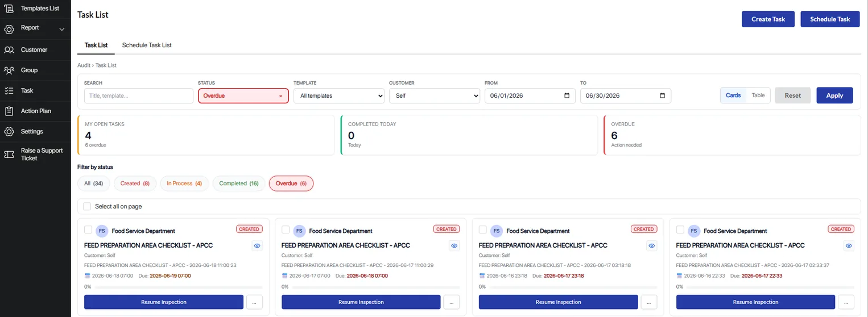Resume Inspection for task due 2026-06-17 23:18
The image size is (868, 317).
tap(559, 302)
